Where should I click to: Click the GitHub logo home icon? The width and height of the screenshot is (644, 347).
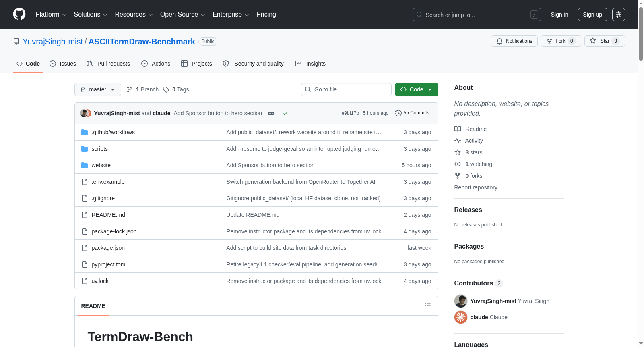(x=19, y=15)
